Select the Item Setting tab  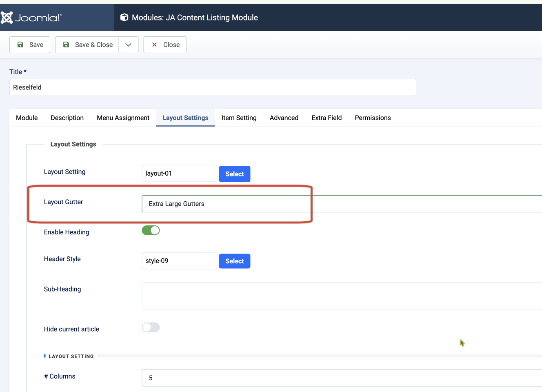point(239,118)
